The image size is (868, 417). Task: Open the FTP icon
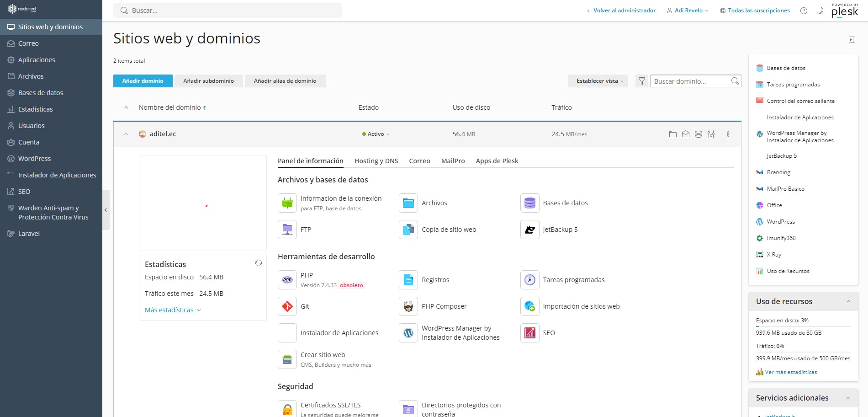287,230
